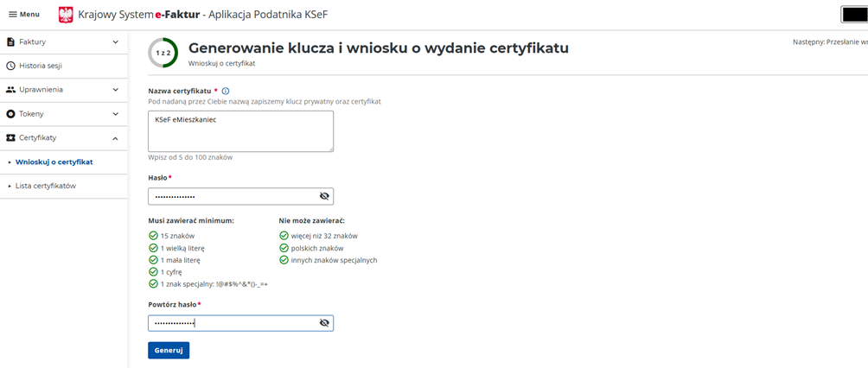Show password in Hasło field
The height and width of the screenshot is (368, 868).
(x=324, y=197)
